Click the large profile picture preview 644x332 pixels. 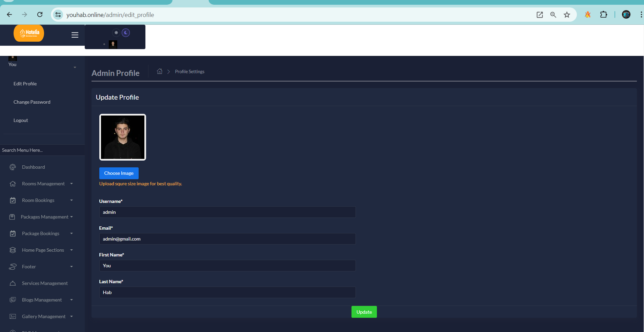pyautogui.click(x=123, y=137)
